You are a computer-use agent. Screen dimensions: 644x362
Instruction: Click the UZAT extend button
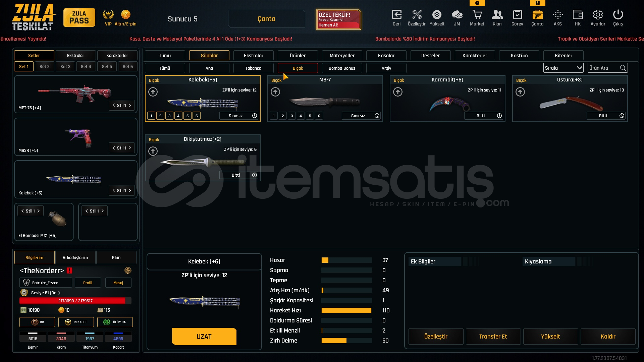(x=204, y=337)
